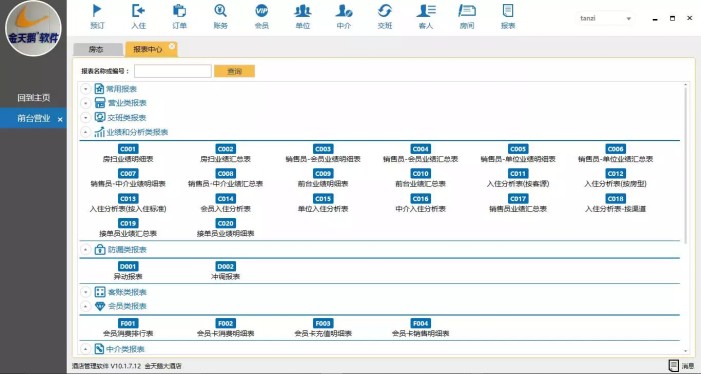Click the lock icon beside 防漏类报表

coord(100,249)
